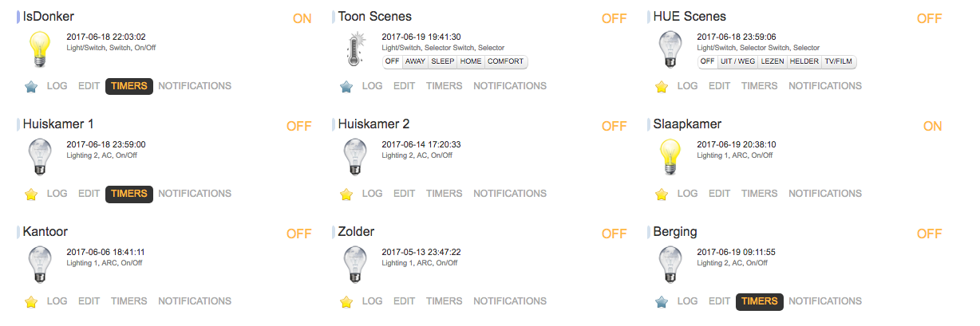The height and width of the screenshot is (326, 980).
Task: Switch off the Slaapkamer lit bulb
Action: click(x=670, y=157)
